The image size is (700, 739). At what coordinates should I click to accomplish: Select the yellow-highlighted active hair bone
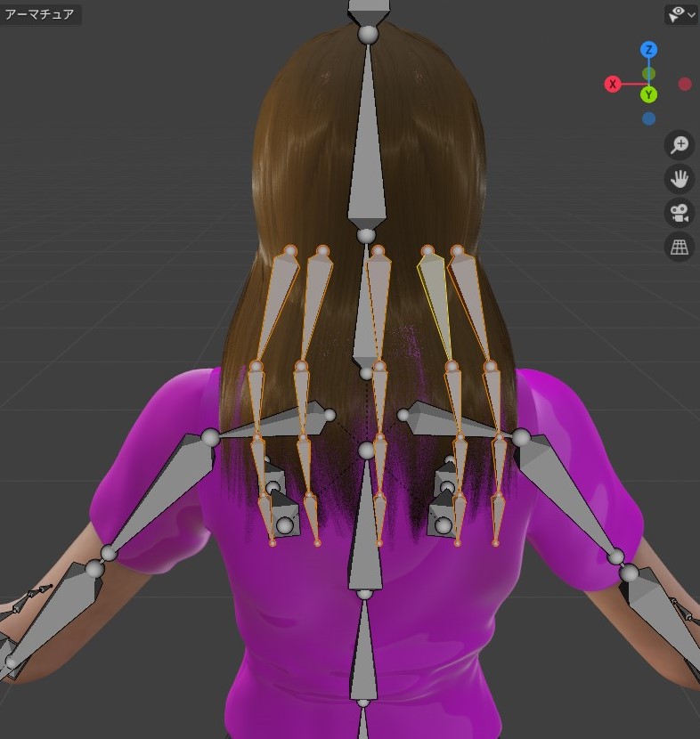436,302
